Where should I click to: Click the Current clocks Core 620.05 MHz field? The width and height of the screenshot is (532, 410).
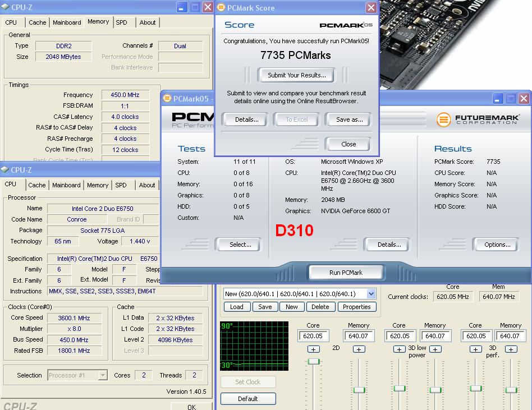[453, 297]
